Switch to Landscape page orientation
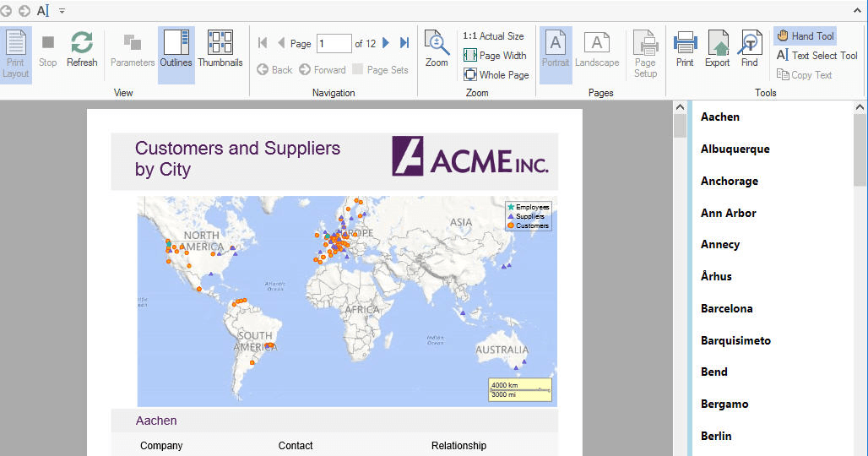868x456 pixels. 597,51
